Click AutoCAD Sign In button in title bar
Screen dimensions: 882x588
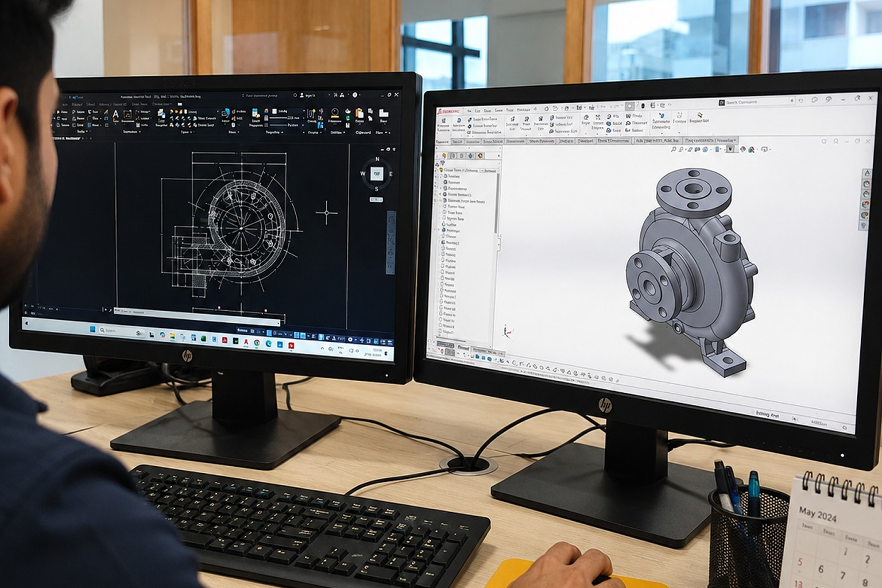click(307, 95)
